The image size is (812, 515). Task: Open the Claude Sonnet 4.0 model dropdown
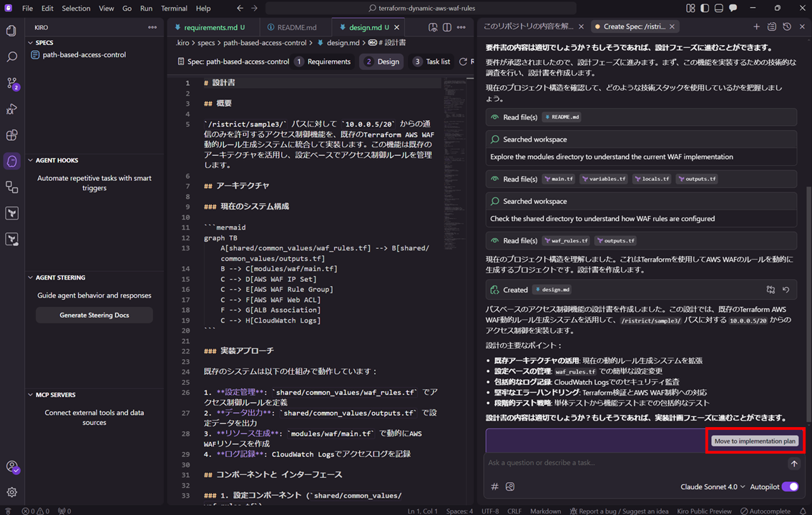coord(713,486)
